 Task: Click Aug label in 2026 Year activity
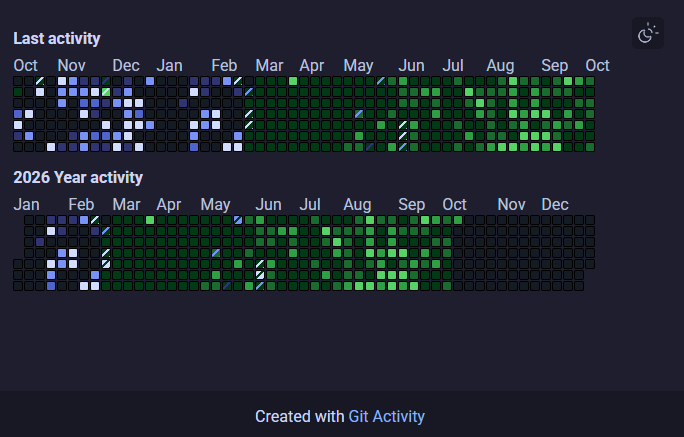pos(357,205)
